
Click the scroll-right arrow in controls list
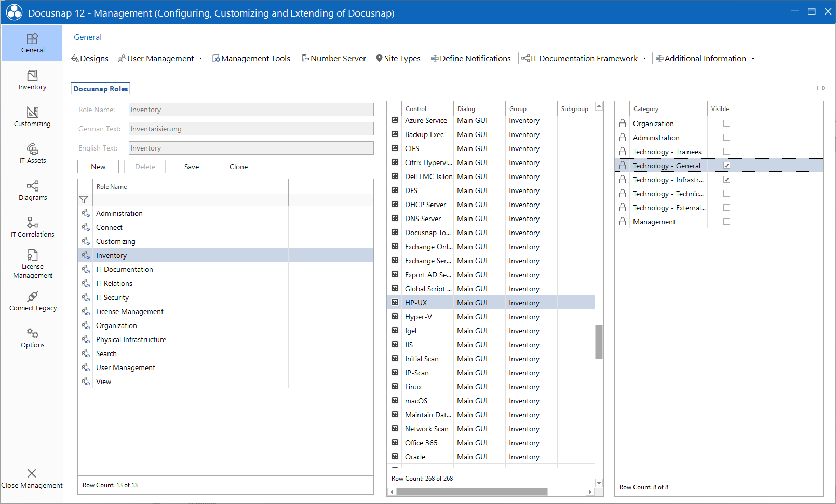click(x=590, y=492)
